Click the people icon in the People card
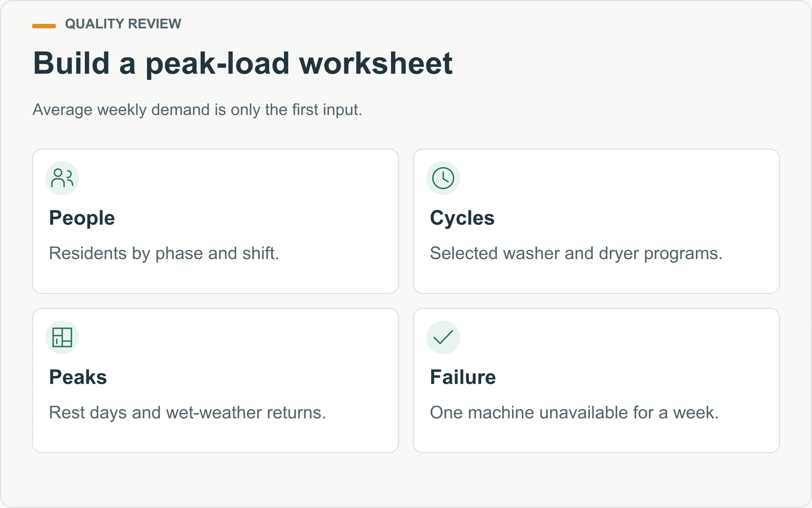812x508 pixels. click(62, 178)
